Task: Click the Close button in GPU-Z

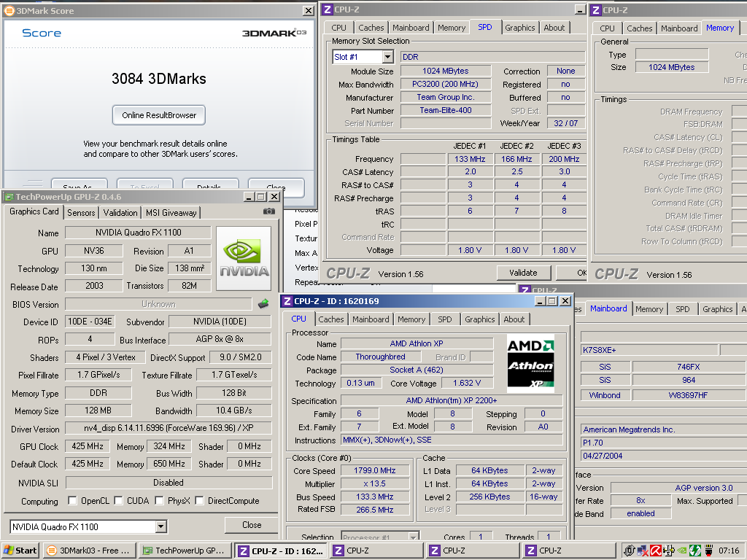Action: (x=252, y=525)
